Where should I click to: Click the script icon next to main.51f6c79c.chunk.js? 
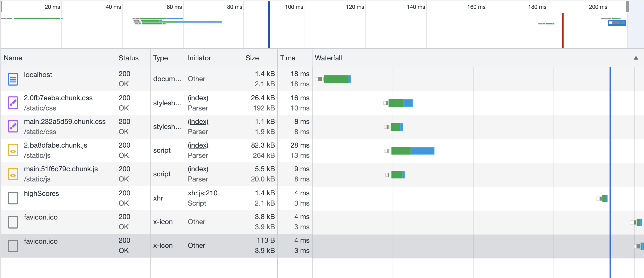[13, 174]
